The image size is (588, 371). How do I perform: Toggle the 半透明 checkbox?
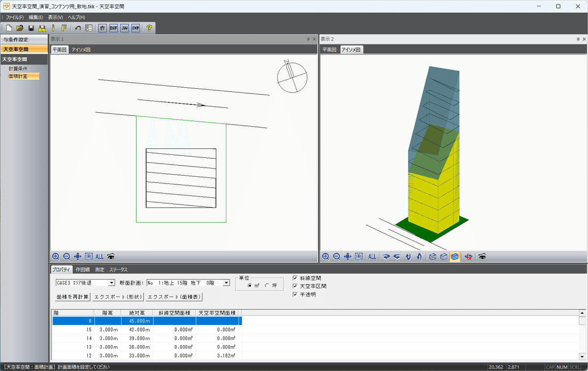295,295
